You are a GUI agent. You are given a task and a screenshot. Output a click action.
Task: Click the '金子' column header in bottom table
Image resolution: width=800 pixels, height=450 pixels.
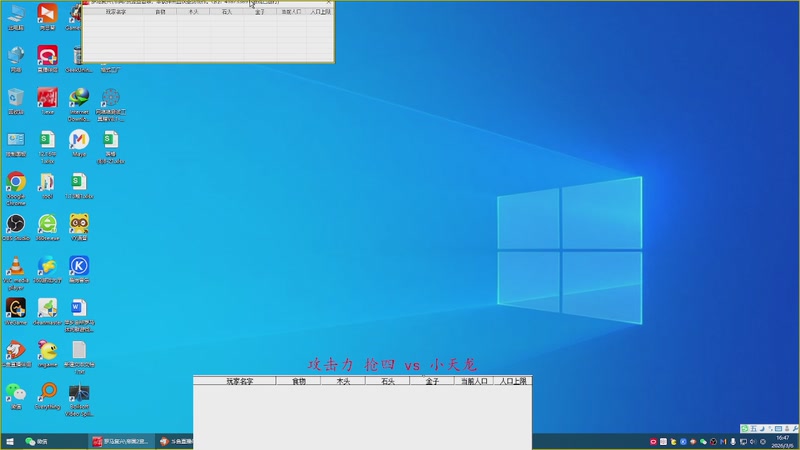(x=432, y=381)
